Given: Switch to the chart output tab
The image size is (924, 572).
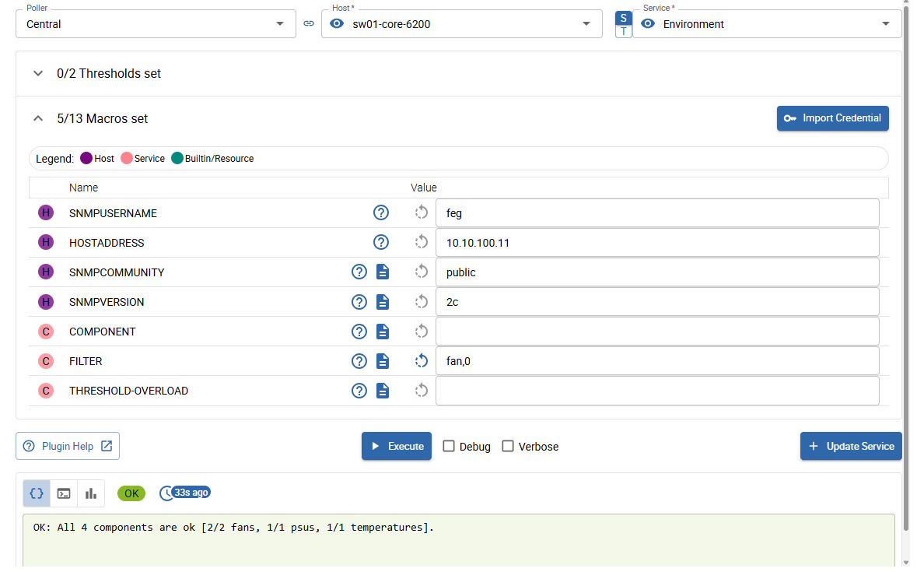Looking at the screenshot, I should coord(91,493).
